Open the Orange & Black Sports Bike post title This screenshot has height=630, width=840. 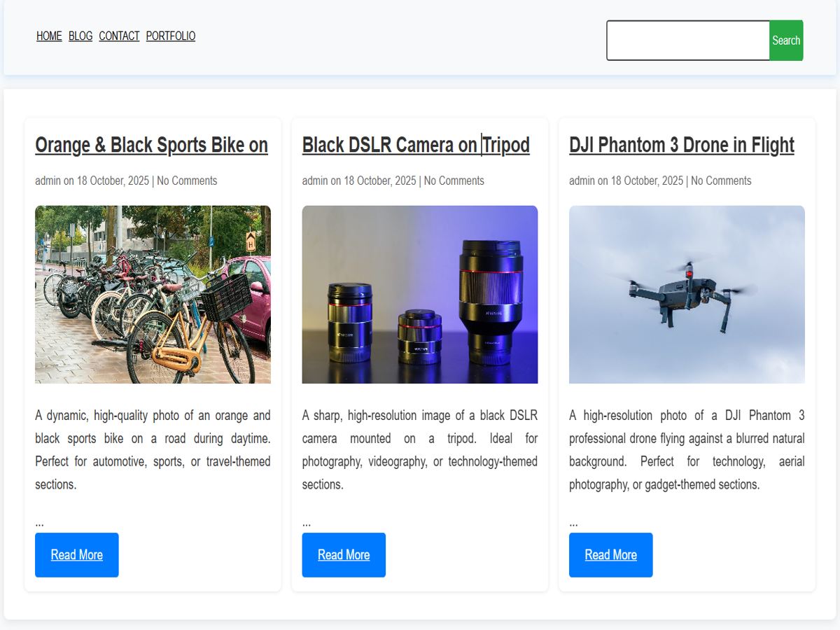pyautogui.click(x=151, y=145)
